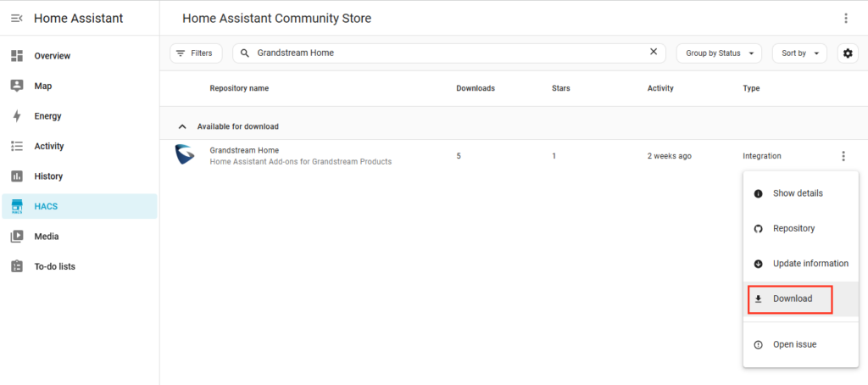Open To-do lists
Screen dimensions: 868x385
click(x=79, y=266)
